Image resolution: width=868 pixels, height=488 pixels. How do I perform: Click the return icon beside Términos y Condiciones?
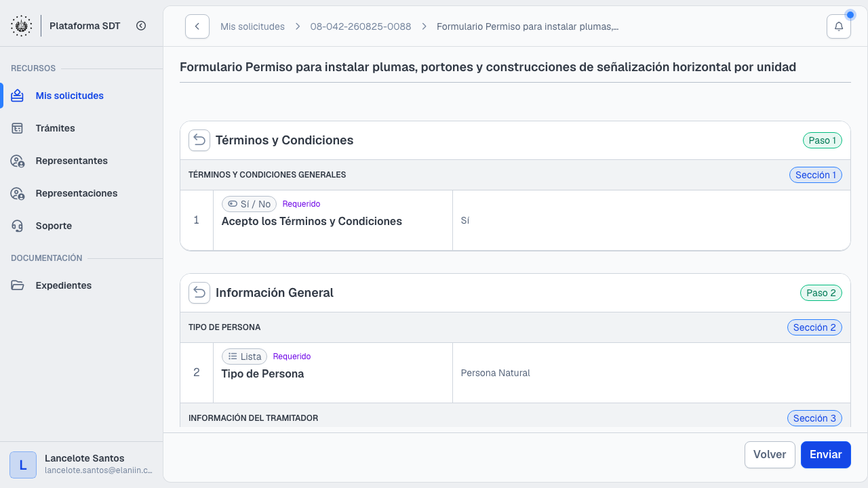(199, 140)
